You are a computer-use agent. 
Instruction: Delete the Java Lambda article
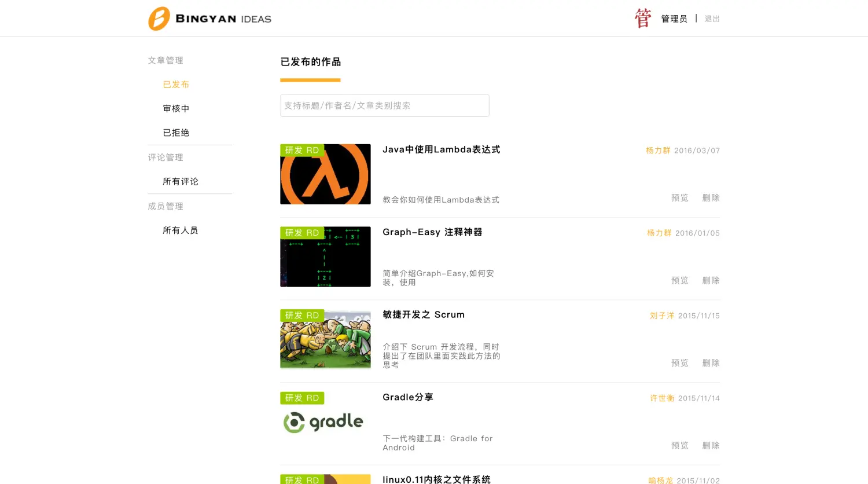pyautogui.click(x=711, y=198)
